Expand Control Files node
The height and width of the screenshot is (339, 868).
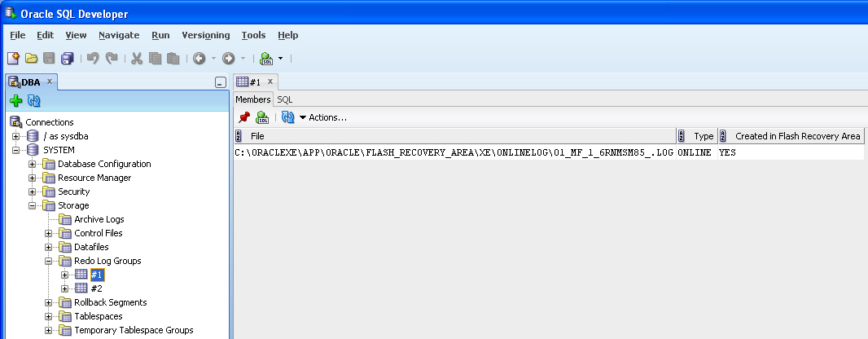click(x=48, y=233)
